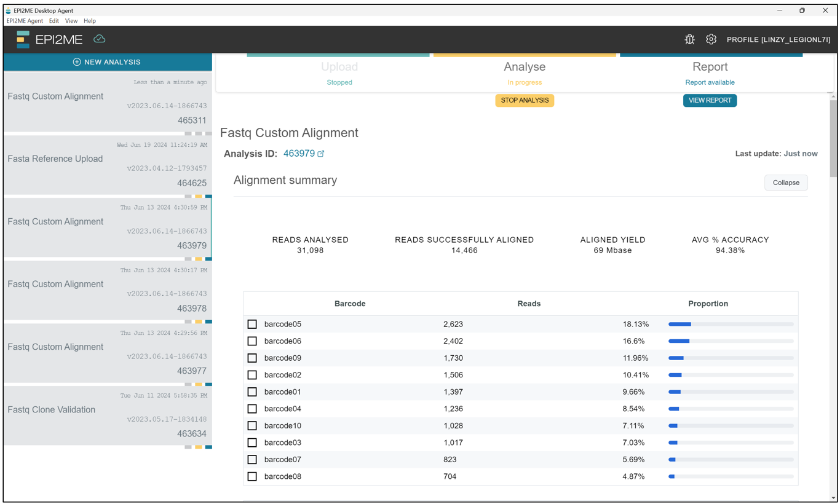840x504 pixels.
Task: Tick the barcode05 checkbox
Action: click(252, 324)
